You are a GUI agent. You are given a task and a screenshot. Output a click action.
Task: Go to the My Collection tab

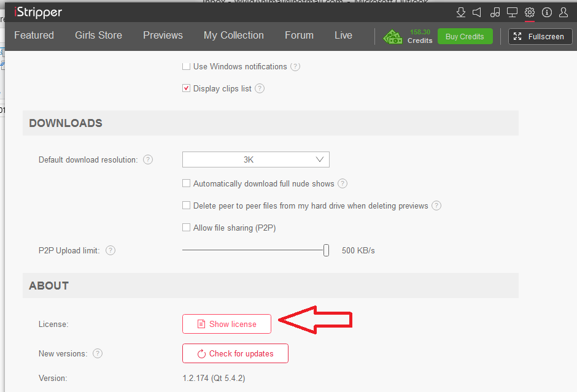233,36
